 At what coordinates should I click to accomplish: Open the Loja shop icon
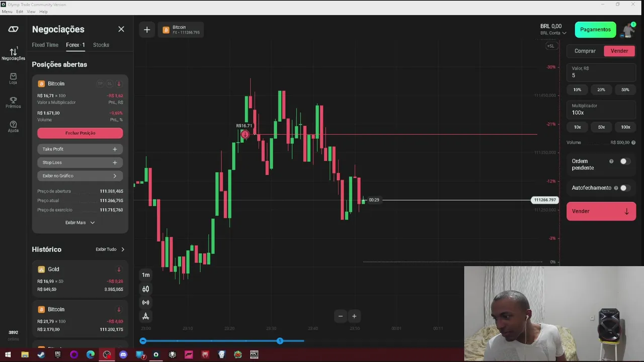pos(13,78)
